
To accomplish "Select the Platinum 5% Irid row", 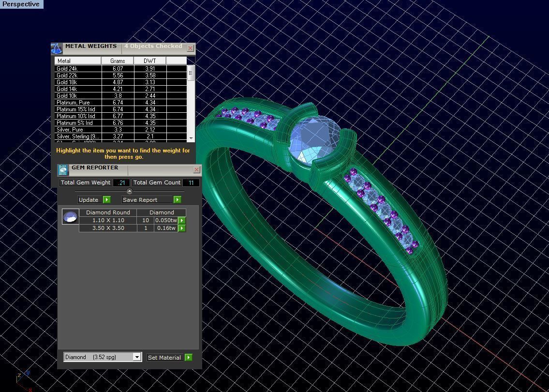I will pos(120,123).
